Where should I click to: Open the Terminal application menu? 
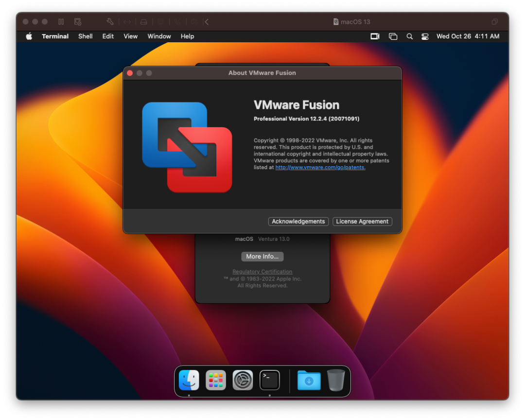click(x=55, y=36)
